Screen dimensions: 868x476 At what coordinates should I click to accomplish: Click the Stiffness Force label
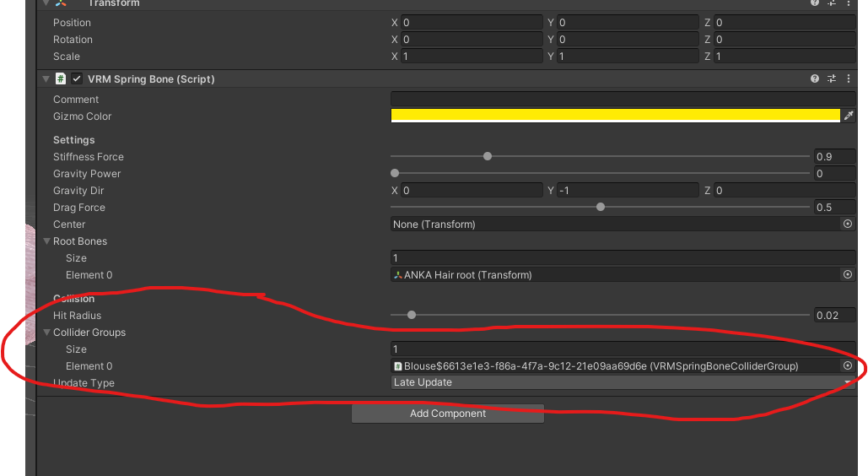(x=89, y=157)
